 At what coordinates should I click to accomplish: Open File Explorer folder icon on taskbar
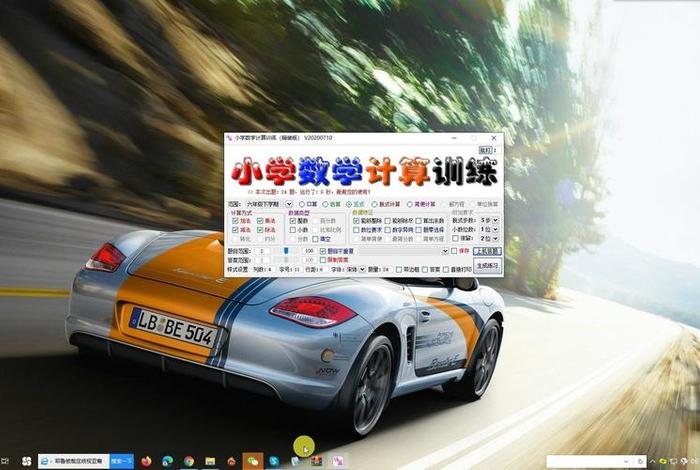click(x=210, y=461)
